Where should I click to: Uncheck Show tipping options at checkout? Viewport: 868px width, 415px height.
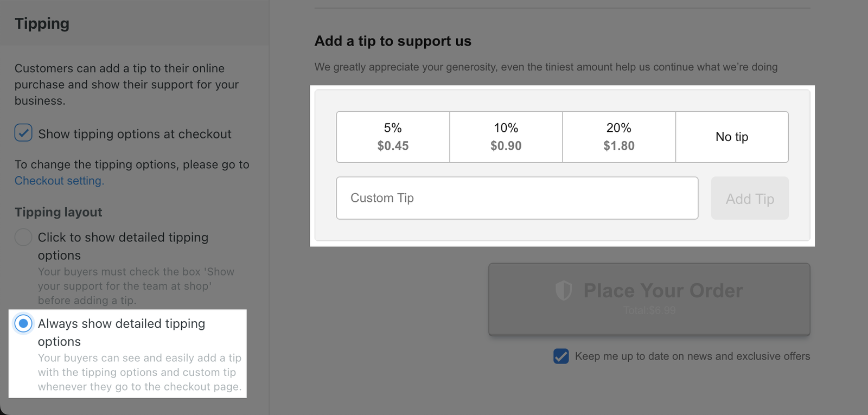(23, 133)
